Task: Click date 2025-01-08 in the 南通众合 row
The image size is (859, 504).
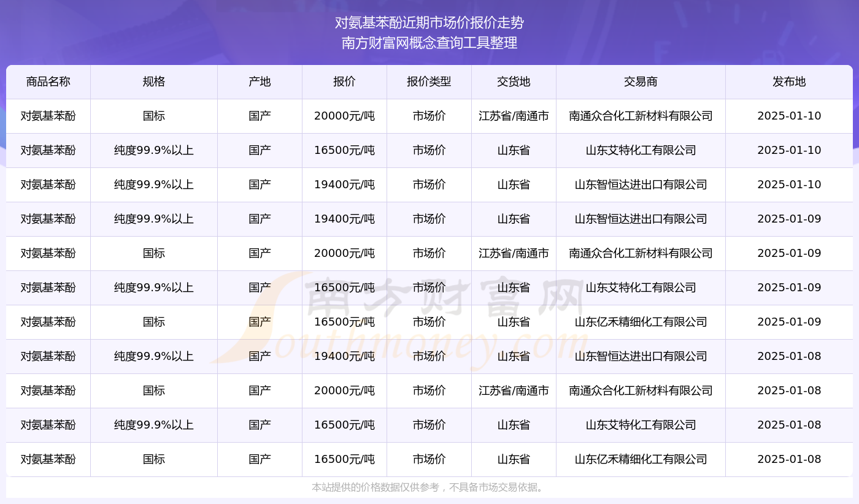Action: tap(789, 391)
